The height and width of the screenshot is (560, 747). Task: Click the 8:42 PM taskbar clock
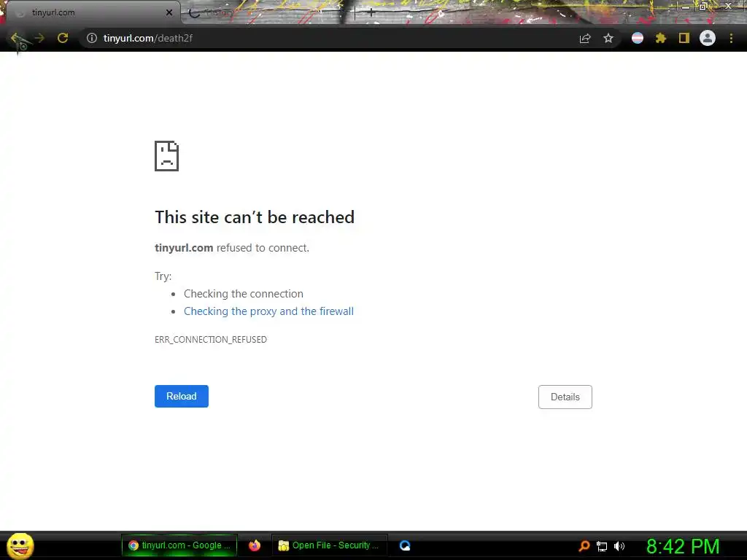(683, 546)
